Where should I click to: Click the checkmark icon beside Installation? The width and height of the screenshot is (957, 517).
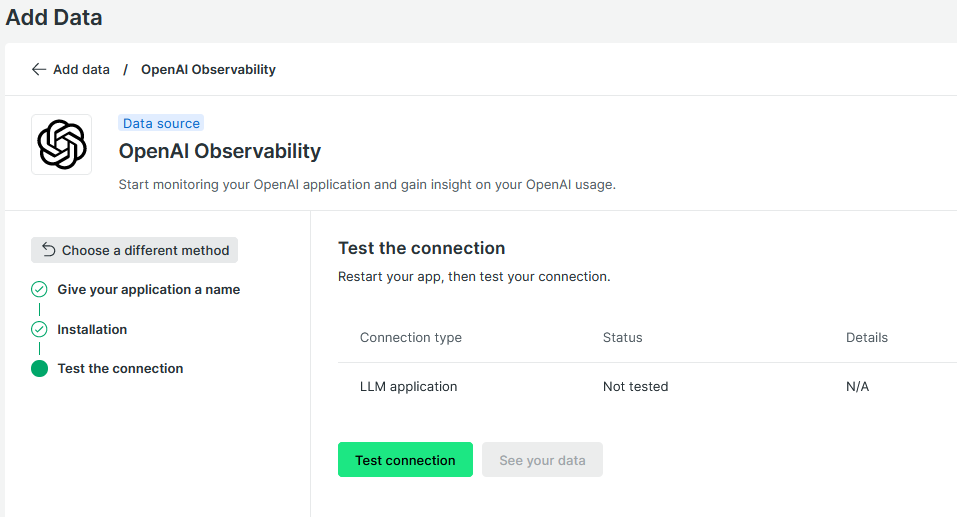pyautogui.click(x=39, y=330)
